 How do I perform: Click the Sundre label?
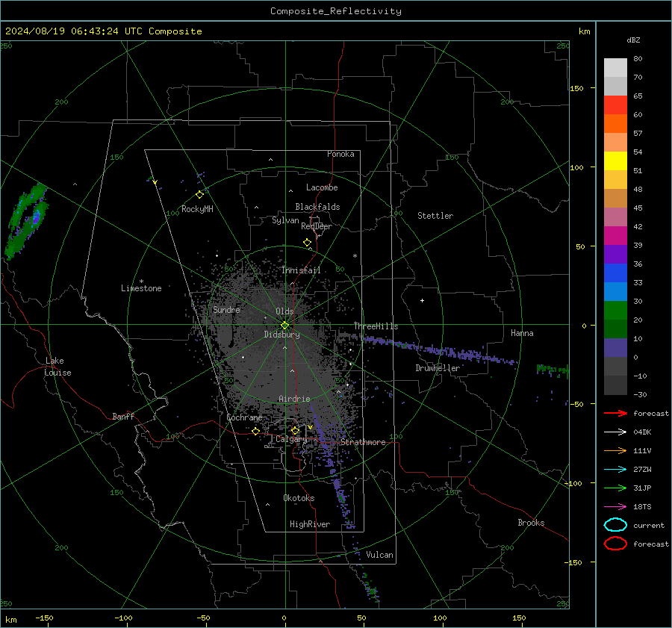click(226, 309)
